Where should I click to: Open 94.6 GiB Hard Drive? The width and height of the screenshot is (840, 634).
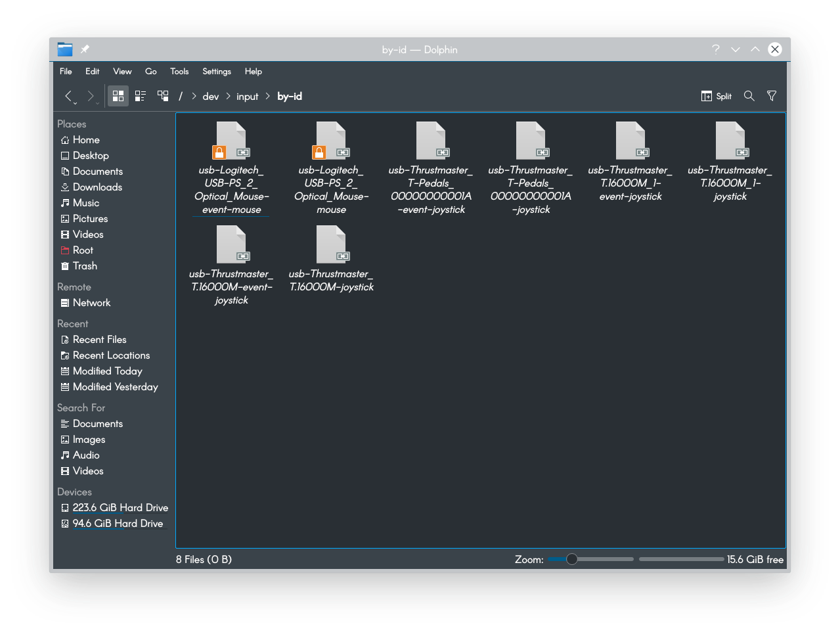[x=114, y=524]
